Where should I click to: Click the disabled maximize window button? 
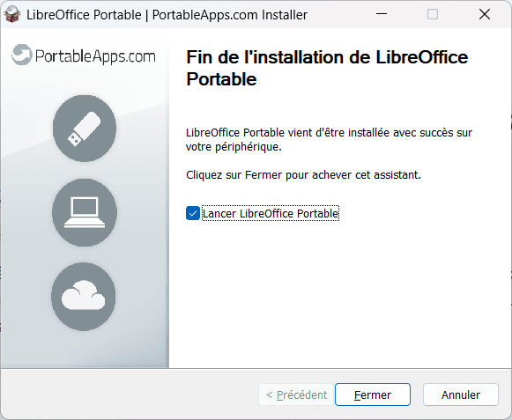point(433,14)
